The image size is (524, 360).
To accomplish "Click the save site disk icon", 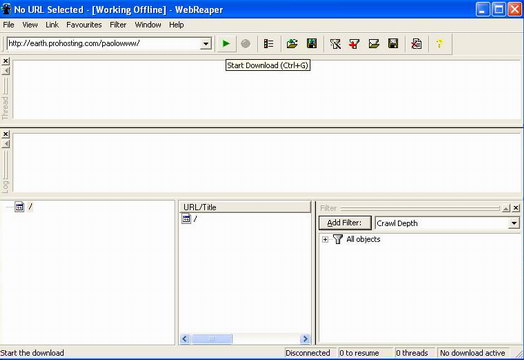I will (x=312, y=43).
